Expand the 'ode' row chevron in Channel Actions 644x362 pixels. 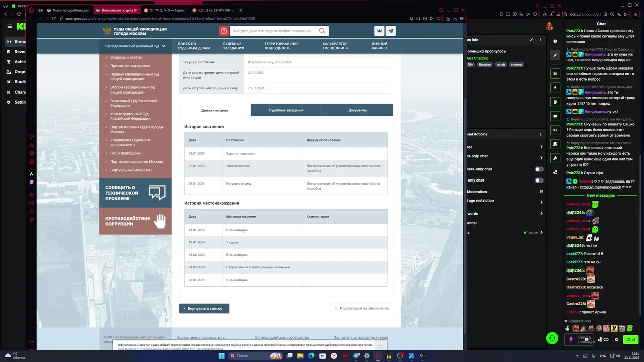[541, 147]
